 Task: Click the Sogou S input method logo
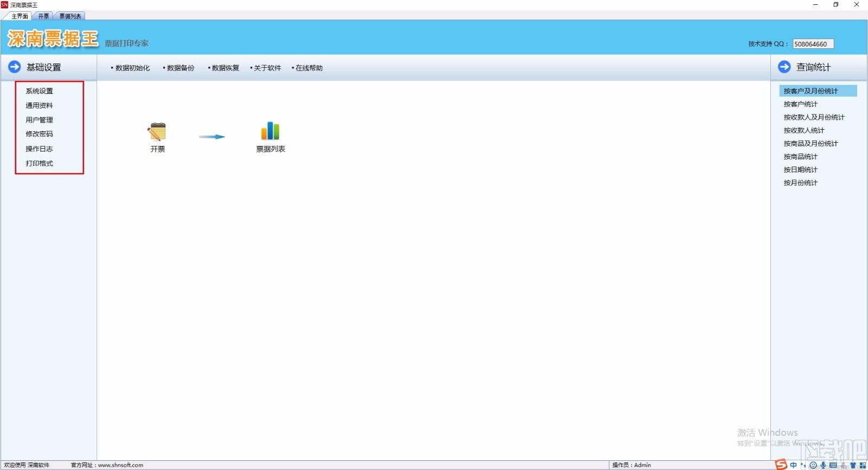coord(781,465)
